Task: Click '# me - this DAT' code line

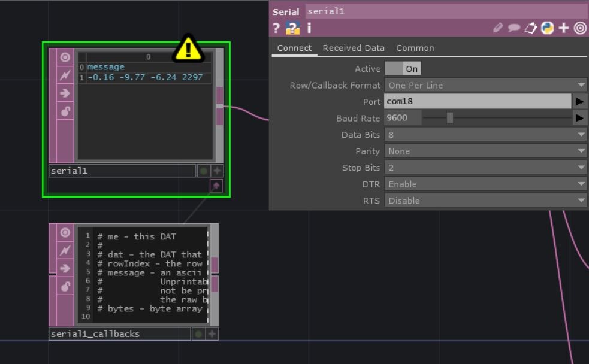Action: point(137,237)
